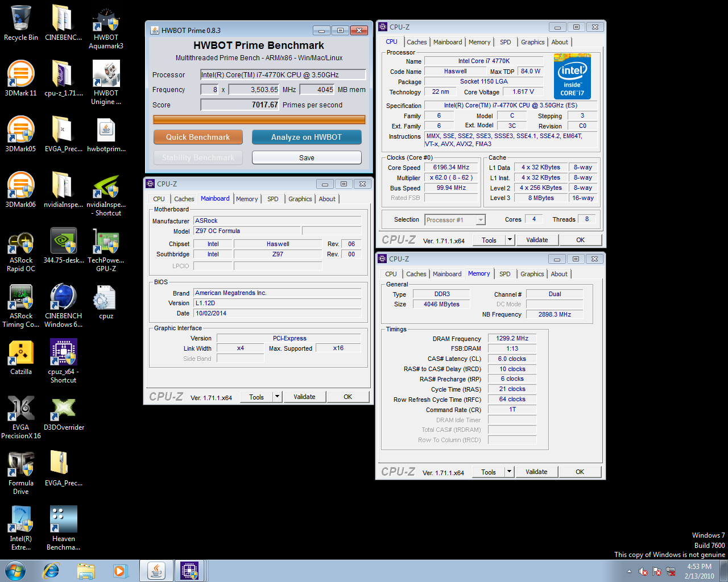Open the cpuz settings file icon
This screenshot has width=728, height=582.
click(x=106, y=302)
